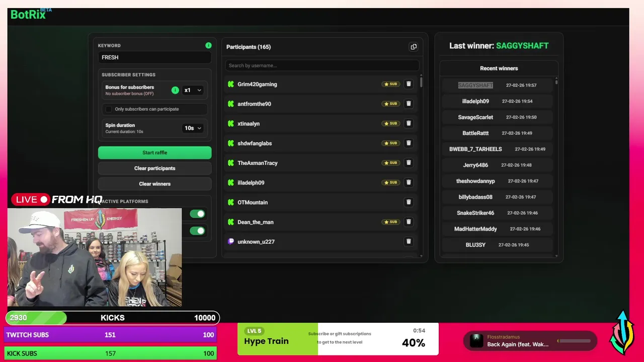Toggle the second active platform switch
Image resolution: width=644 pixels, height=362 pixels.
[x=197, y=231]
